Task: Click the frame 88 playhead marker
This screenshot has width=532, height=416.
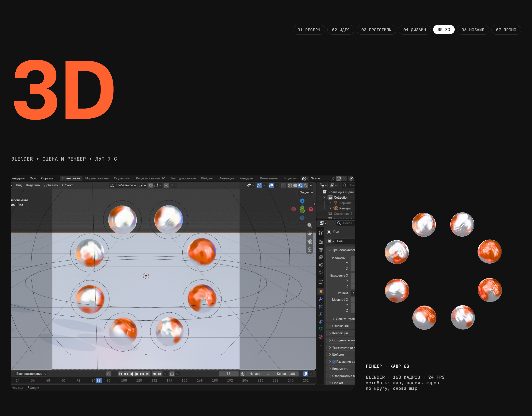Action: click(99, 380)
